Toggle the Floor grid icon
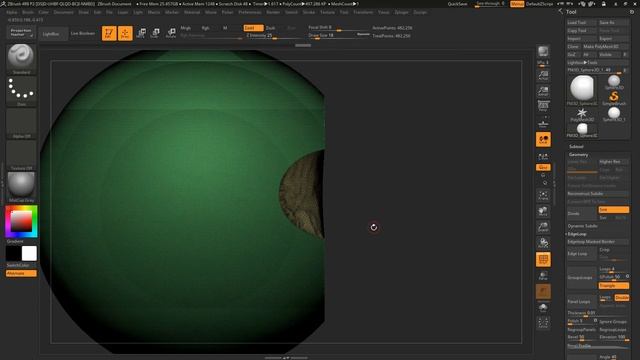This screenshot has height=360, width=640. (543, 123)
